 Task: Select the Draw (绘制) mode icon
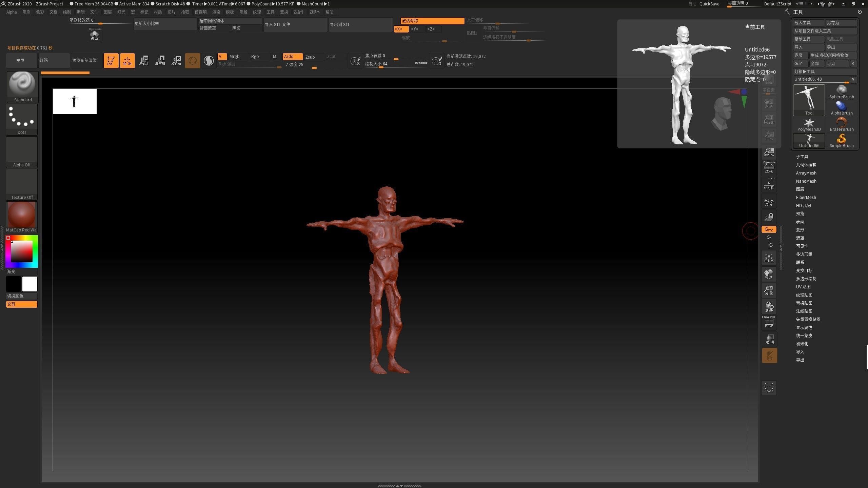[x=127, y=61]
